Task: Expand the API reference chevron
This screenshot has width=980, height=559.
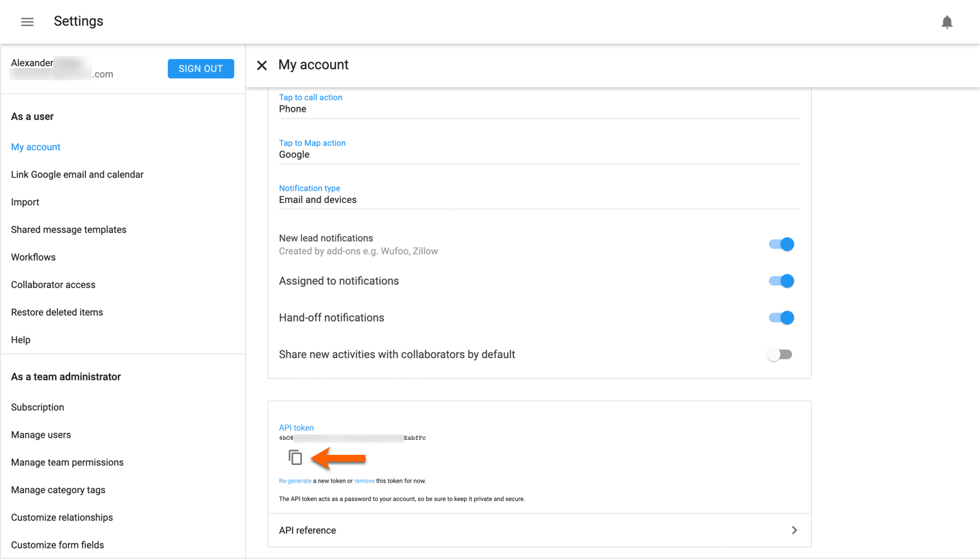Action: coord(794,530)
